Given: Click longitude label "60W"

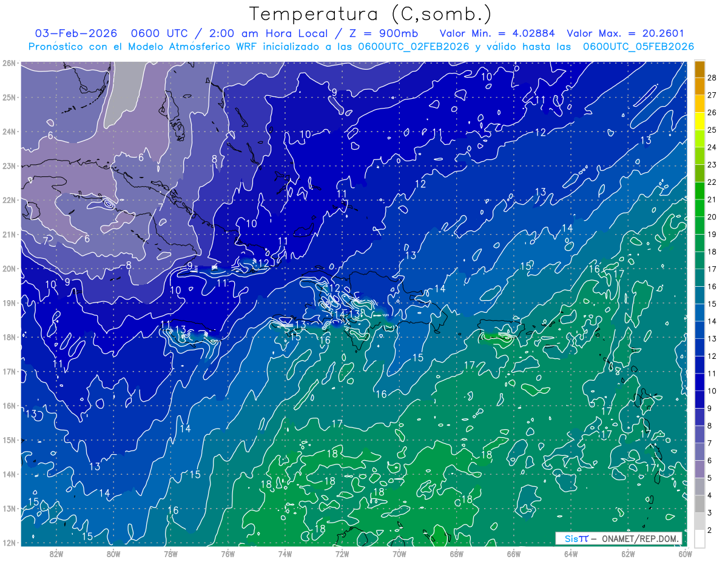Looking at the screenshot, I should click(x=685, y=554).
